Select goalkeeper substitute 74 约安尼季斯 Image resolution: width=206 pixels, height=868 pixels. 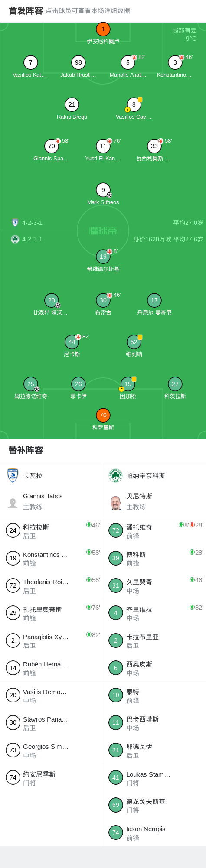click(x=51, y=777)
